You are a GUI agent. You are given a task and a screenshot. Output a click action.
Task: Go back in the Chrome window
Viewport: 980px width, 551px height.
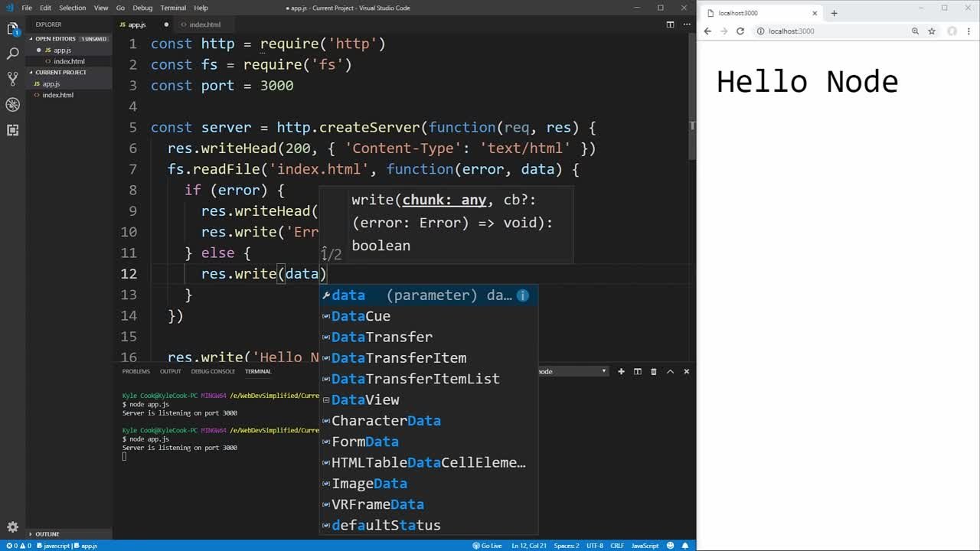click(x=707, y=31)
